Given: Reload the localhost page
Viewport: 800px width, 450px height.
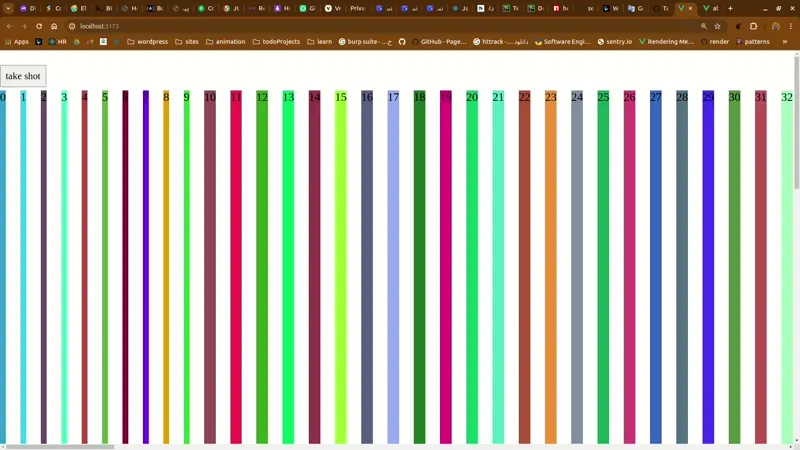Looking at the screenshot, I should point(39,26).
